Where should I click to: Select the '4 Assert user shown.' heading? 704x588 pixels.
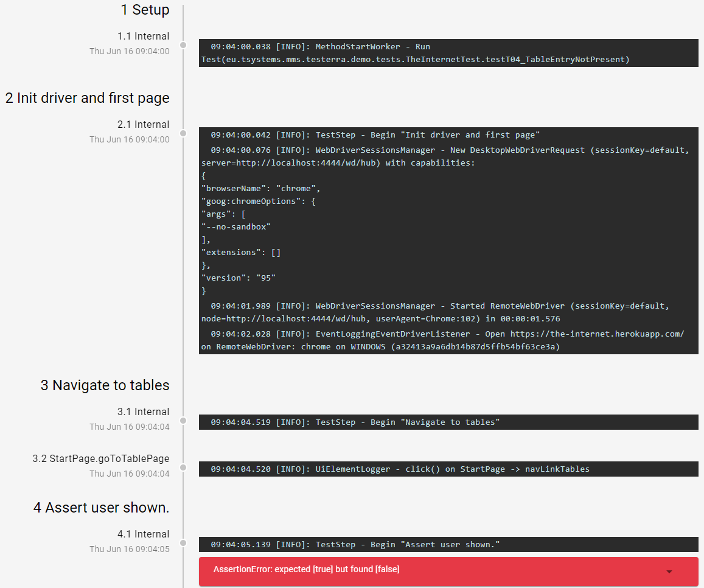102,507
